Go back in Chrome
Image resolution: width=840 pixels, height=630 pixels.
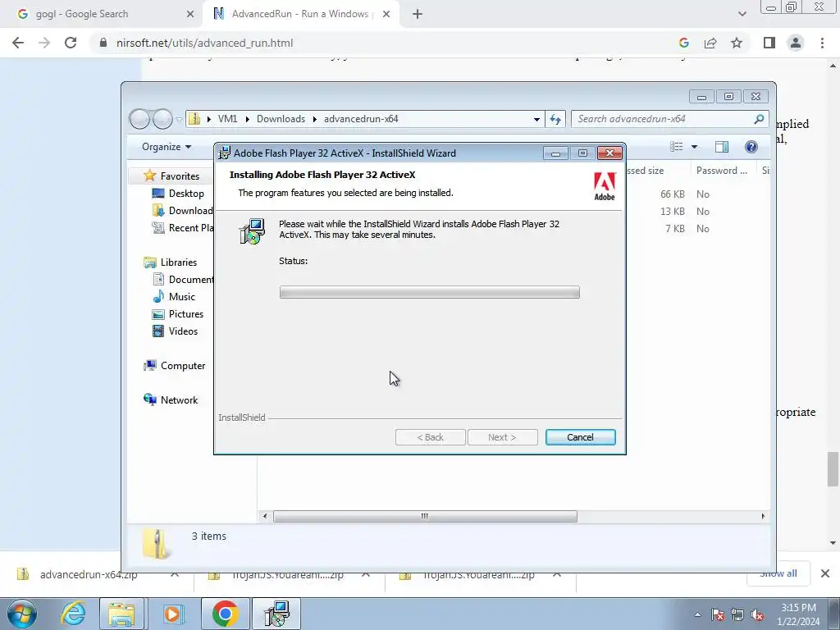pyautogui.click(x=18, y=43)
